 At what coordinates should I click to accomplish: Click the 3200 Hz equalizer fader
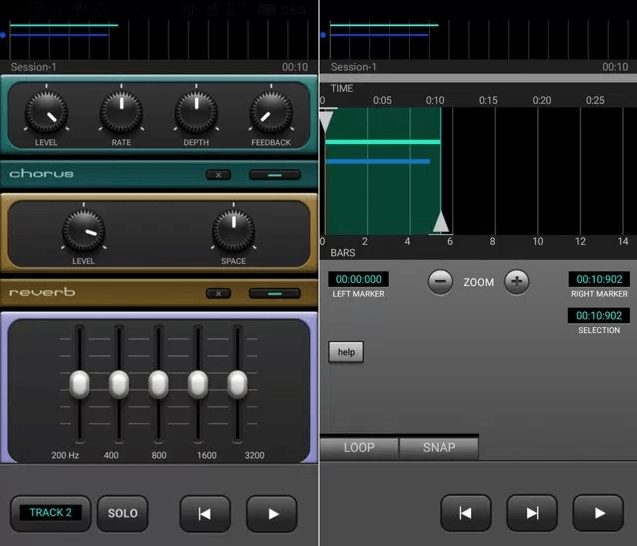(x=237, y=384)
